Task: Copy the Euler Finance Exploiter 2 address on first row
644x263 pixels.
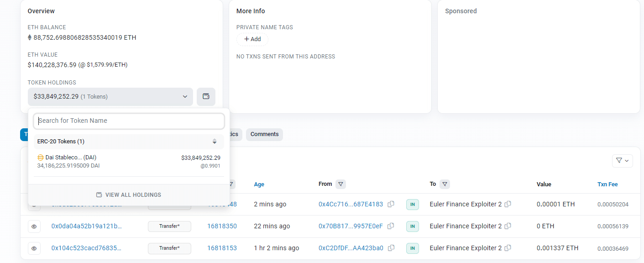Action: point(508,204)
